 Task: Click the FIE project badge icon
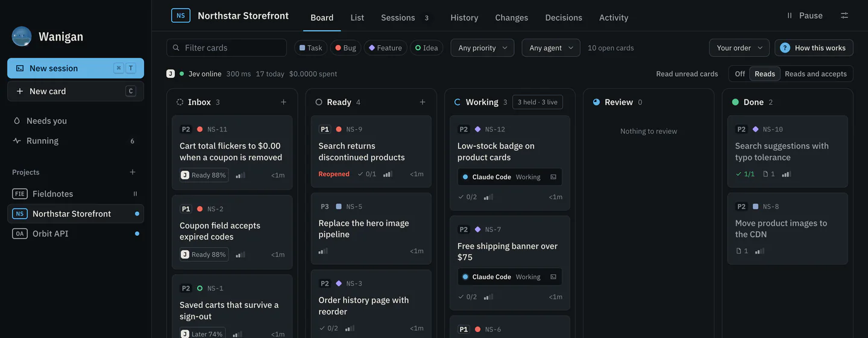click(20, 194)
